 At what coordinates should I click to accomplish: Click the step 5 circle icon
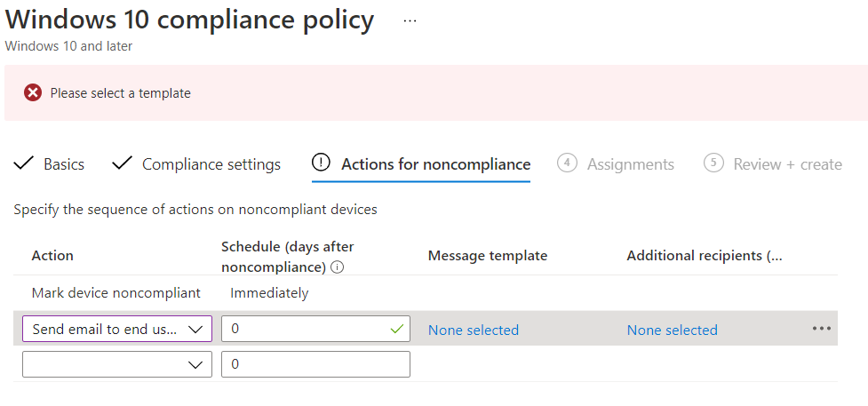[713, 163]
